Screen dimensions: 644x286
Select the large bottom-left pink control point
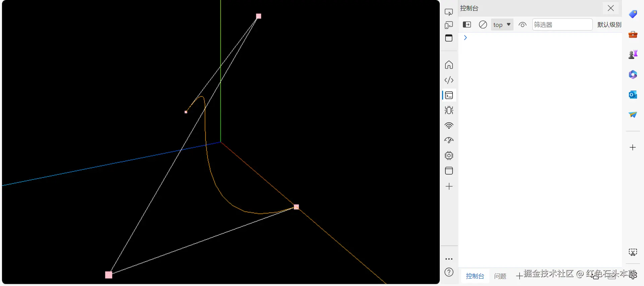(x=109, y=275)
